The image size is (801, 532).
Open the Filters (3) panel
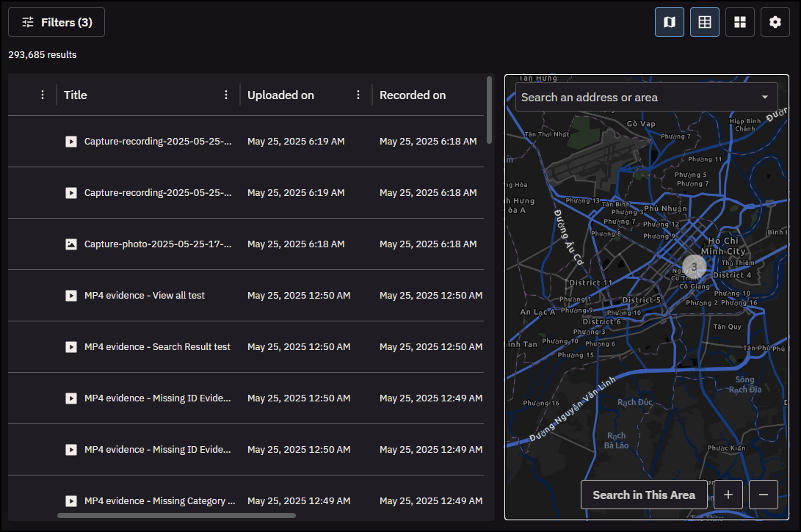click(x=57, y=22)
